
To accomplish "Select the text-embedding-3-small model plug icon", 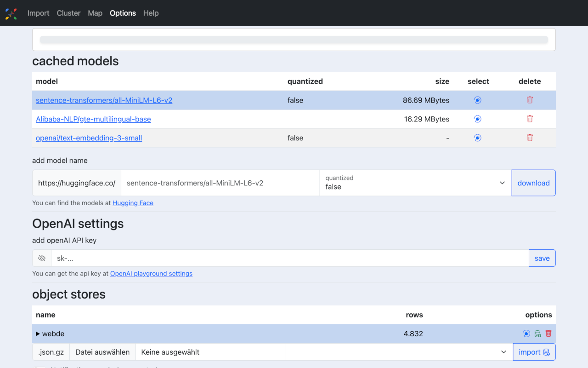I will tap(478, 138).
